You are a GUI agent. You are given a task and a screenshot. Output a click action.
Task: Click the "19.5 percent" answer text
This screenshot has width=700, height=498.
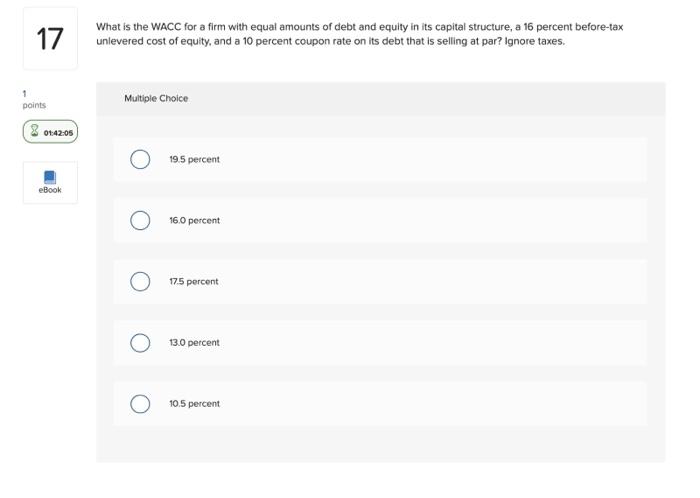click(194, 160)
